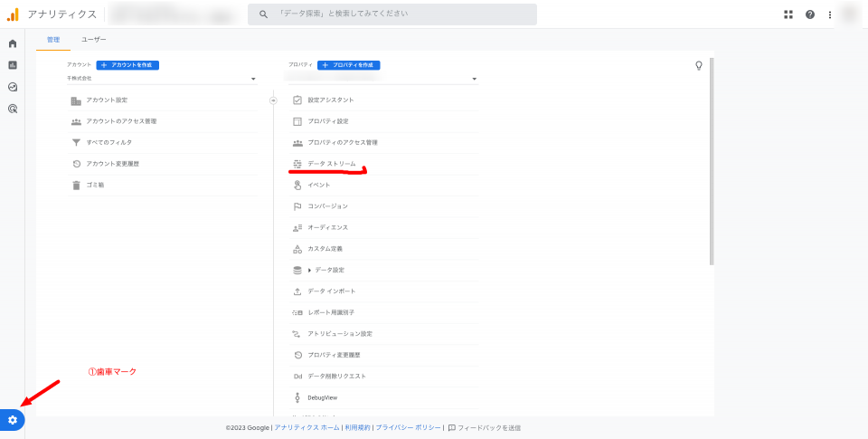868x439 pixels.
Task: Open the Advertising target icon in sidebar
Action: pyautogui.click(x=12, y=109)
